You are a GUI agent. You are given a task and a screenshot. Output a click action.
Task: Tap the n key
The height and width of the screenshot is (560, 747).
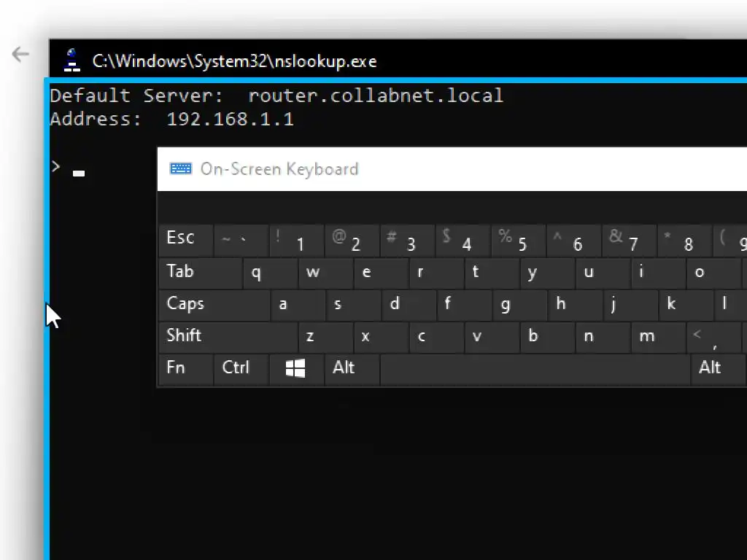(603, 336)
